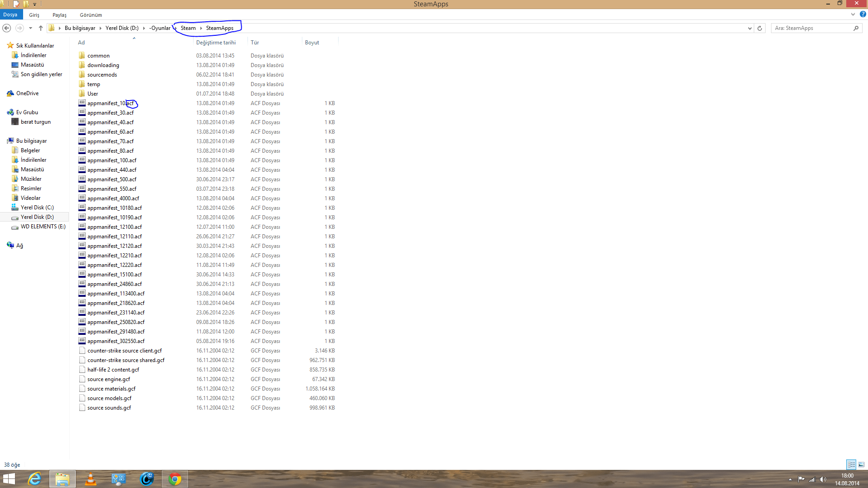This screenshot has width=868, height=488.
Task: Show hidden tray icons arrow
Action: tap(790, 479)
